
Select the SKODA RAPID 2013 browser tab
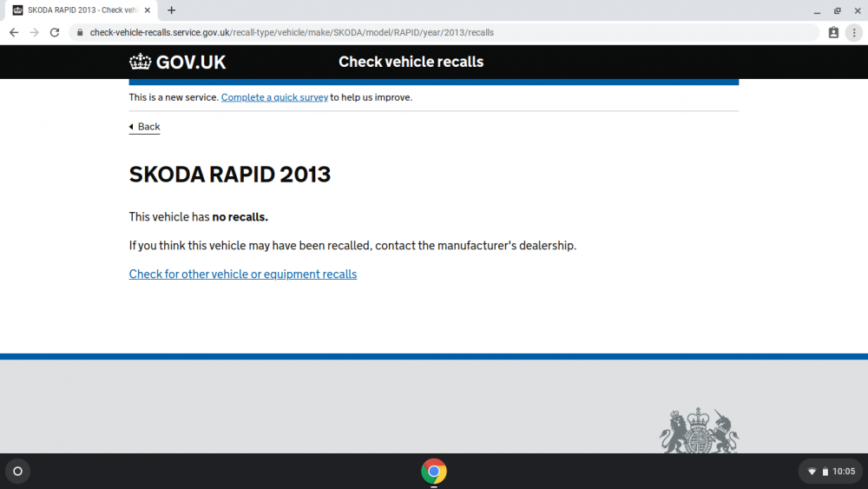(x=82, y=10)
